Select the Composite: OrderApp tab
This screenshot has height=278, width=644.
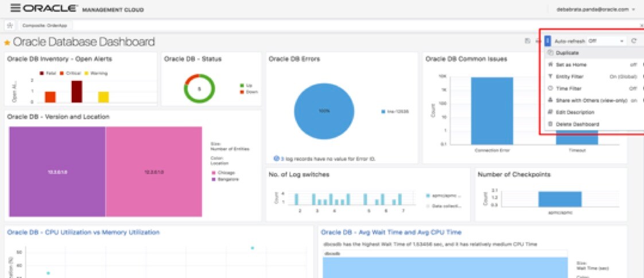pos(45,25)
